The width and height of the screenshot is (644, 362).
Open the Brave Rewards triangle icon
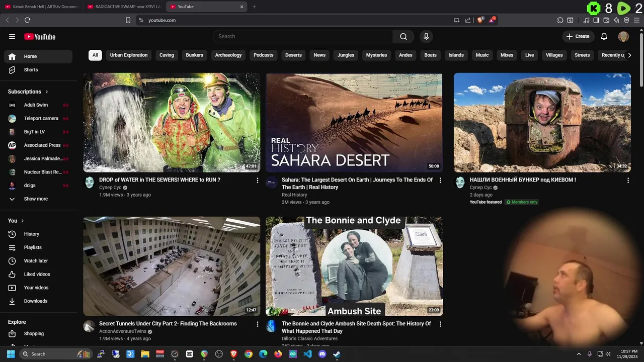pyautogui.click(x=492, y=20)
